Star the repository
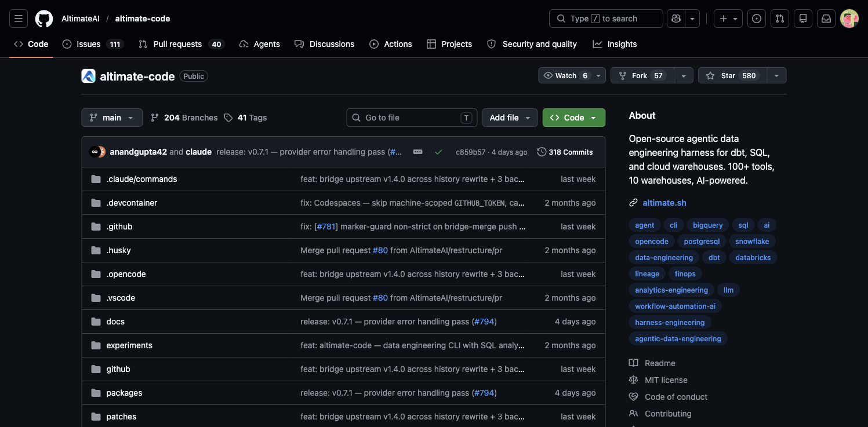868x427 pixels. pos(732,76)
